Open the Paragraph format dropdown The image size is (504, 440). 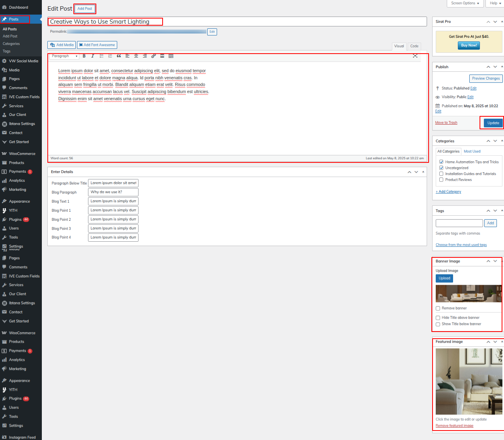point(64,56)
